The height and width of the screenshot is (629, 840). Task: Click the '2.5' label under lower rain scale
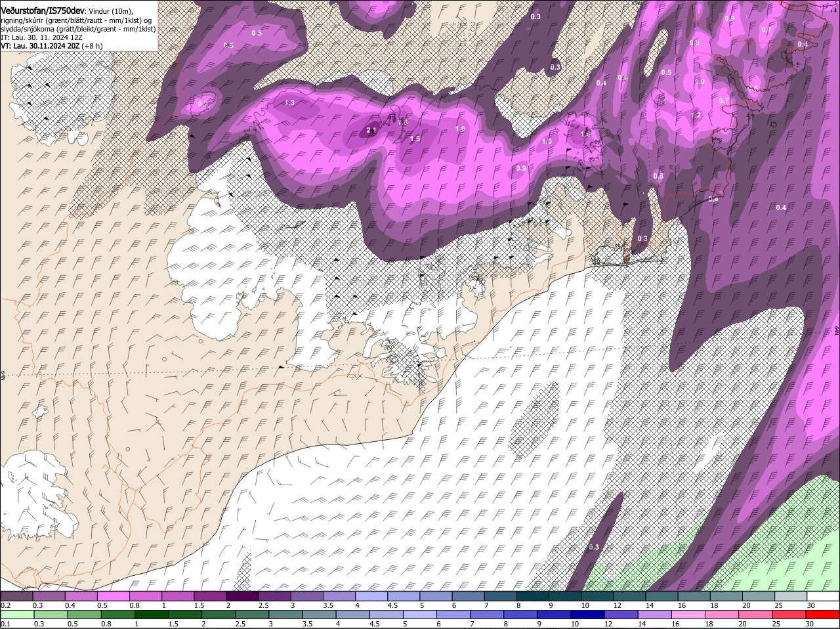[240, 624]
